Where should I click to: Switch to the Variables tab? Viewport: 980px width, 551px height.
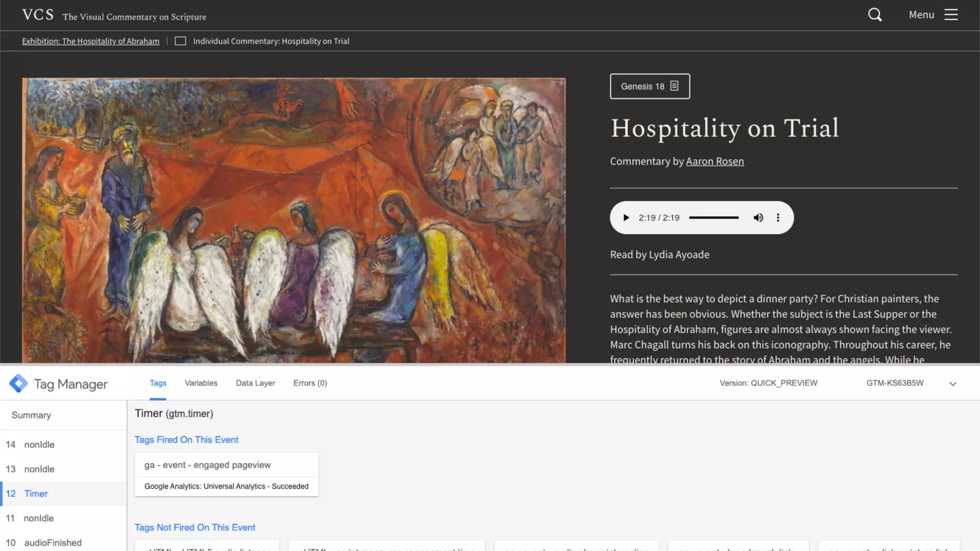(201, 383)
